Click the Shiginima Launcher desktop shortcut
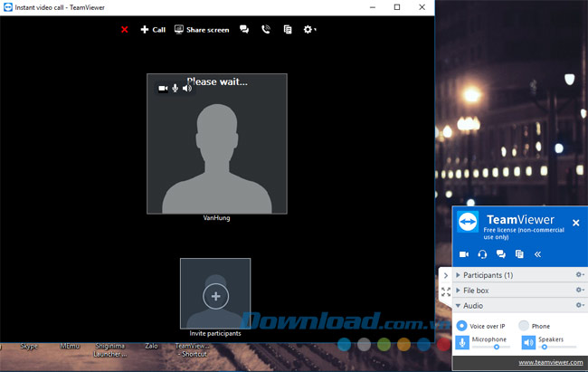 [109, 350]
